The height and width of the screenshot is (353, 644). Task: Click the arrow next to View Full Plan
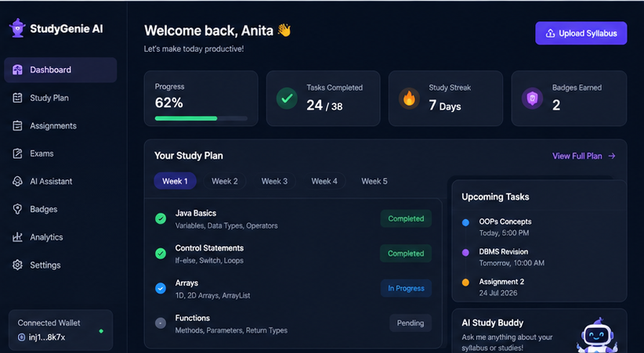pyautogui.click(x=612, y=156)
